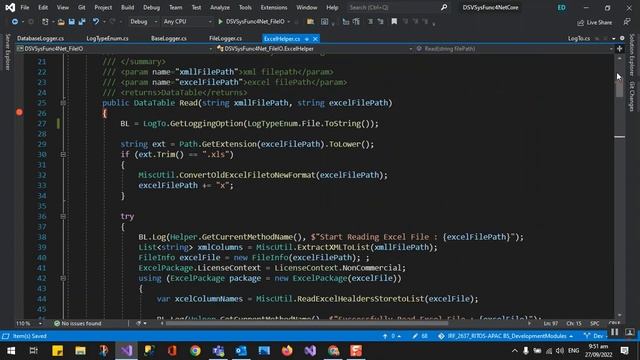The width and height of the screenshot is (640, 360).
Task: Collapse the Read method at line 25
Action: (63, 103)
